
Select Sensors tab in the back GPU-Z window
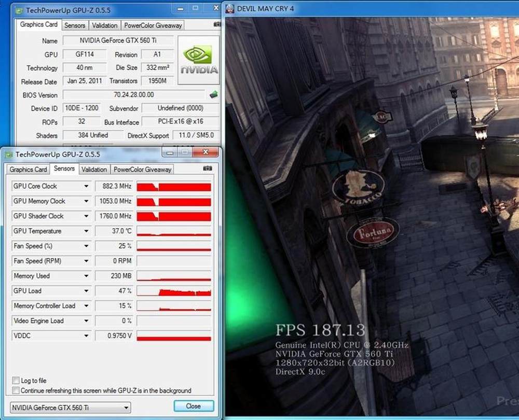(75, 25)
